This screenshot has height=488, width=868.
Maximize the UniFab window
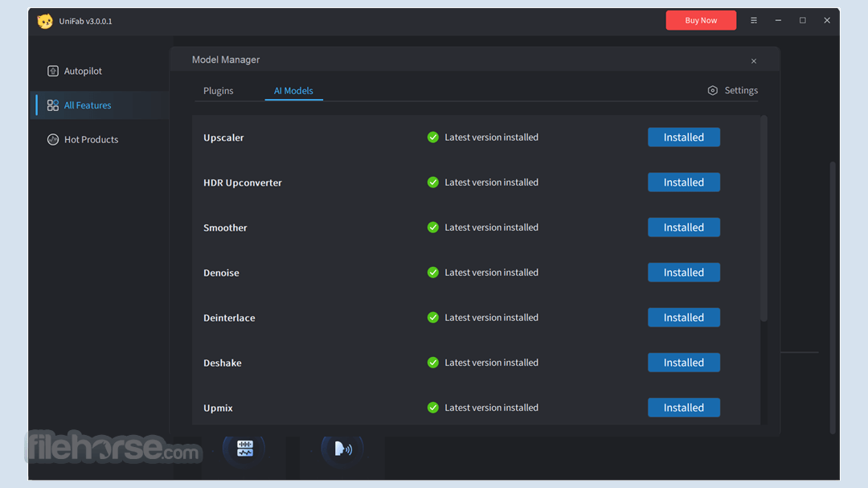[x=803, y=20]
